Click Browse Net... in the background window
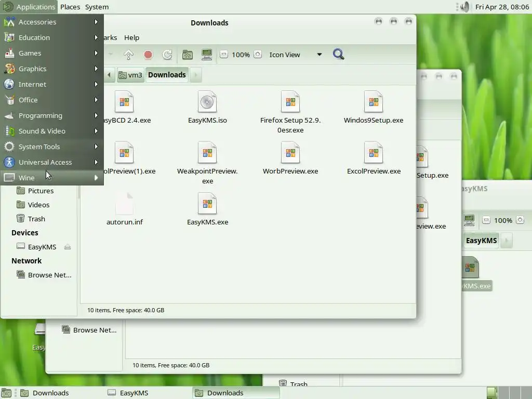 click(95, 330)
